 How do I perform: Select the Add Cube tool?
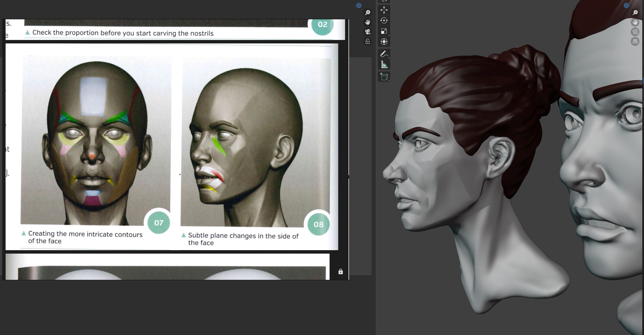384,77
